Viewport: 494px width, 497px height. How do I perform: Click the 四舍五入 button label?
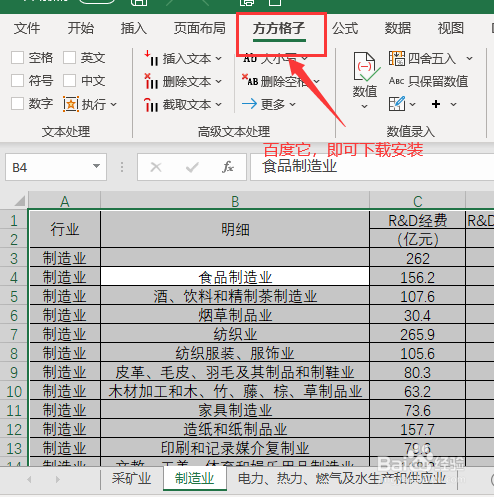click(432, 59)
